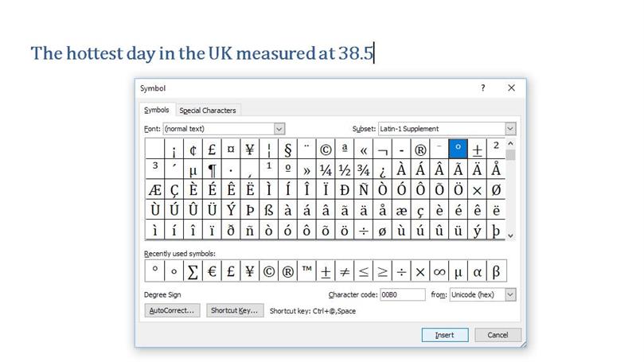The height and width of the screenshot is (362, 644).
Task: Select the Euro symbol in recently used
Action: pyautogui.click(x=212, y=271)
